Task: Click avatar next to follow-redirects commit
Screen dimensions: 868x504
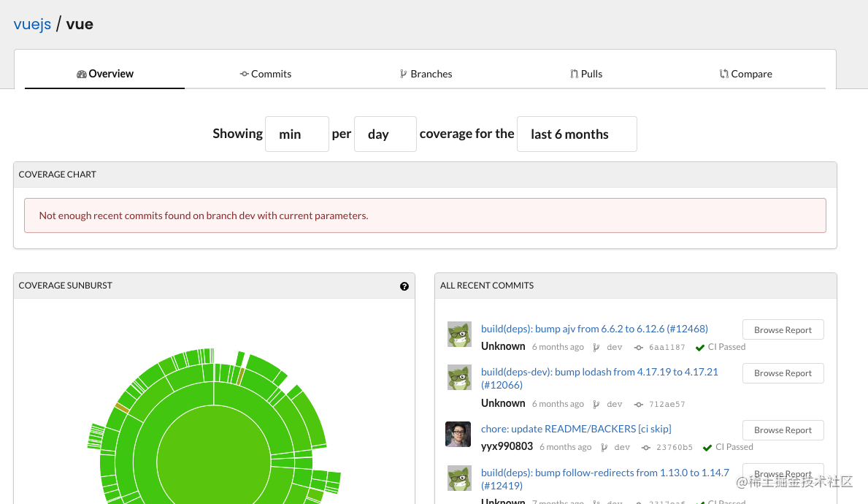Action: [x=459, y=478]
